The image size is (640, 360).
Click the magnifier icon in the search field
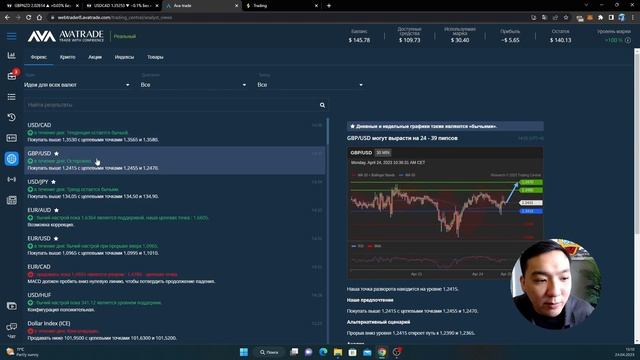point(322,105)
